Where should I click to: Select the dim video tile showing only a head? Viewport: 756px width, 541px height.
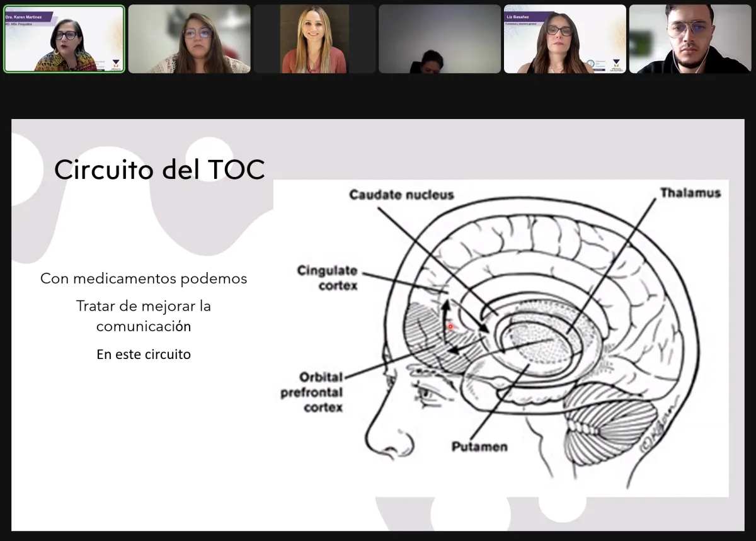coord(440,39)
